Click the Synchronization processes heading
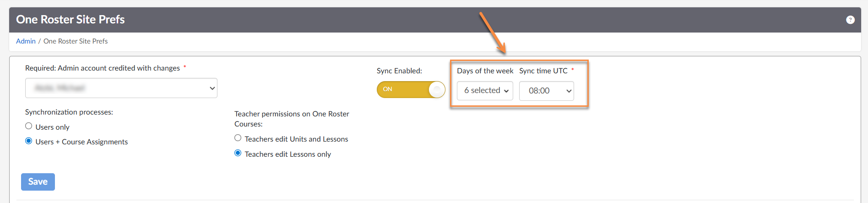The image size is (868, 203). (69, 112)
